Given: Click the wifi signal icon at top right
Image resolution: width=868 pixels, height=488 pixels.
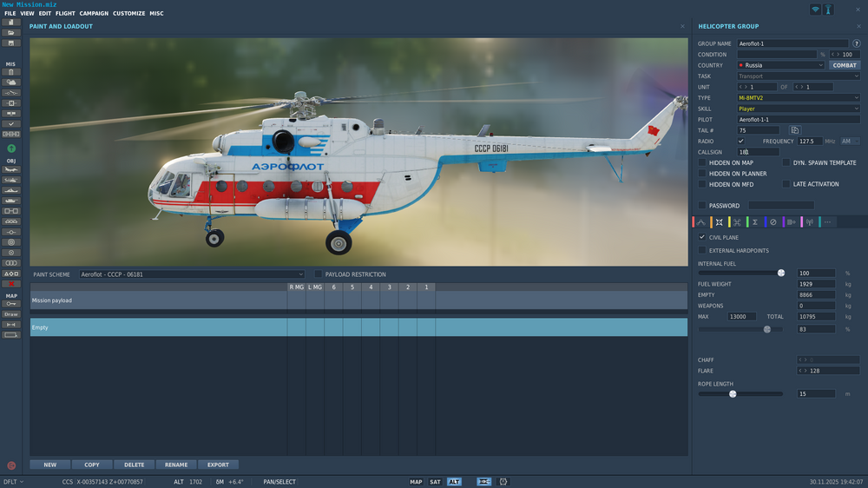Looking at the screenshot, I should (815, 10).
